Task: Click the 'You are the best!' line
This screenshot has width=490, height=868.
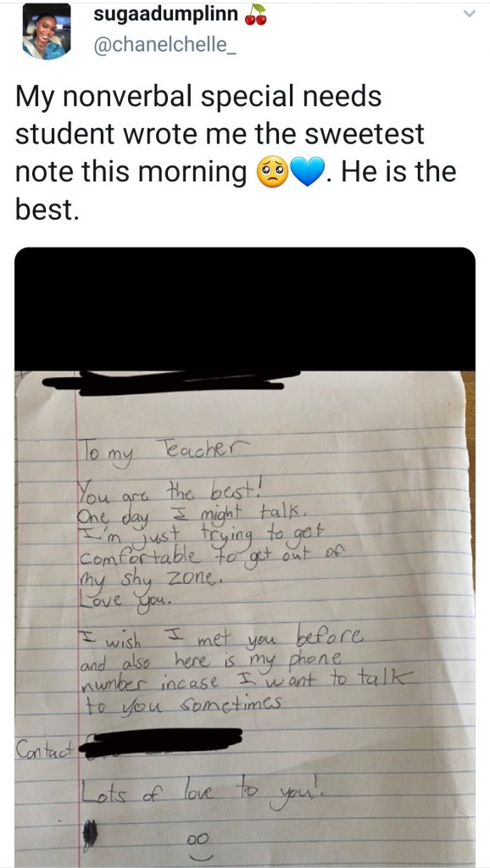Action: click(x=171, y=491)
